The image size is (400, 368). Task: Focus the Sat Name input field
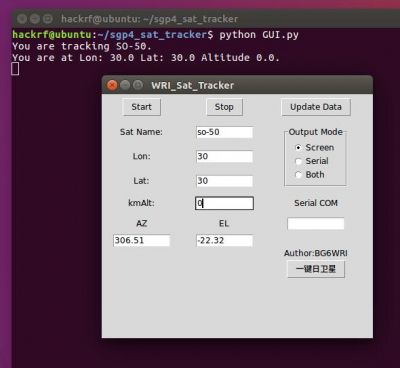click(224, 132)
